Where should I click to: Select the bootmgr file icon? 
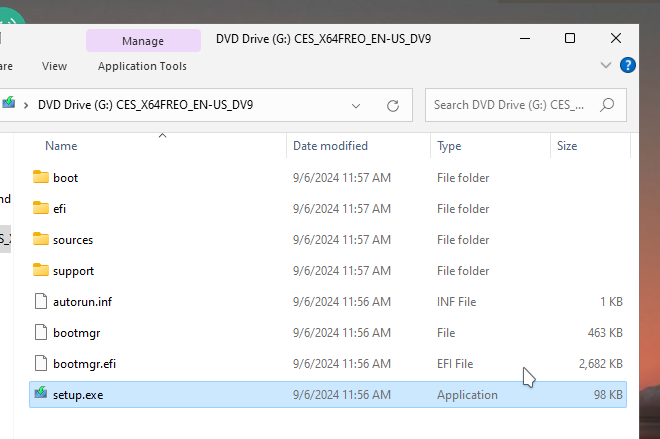[x=41, y=333]
